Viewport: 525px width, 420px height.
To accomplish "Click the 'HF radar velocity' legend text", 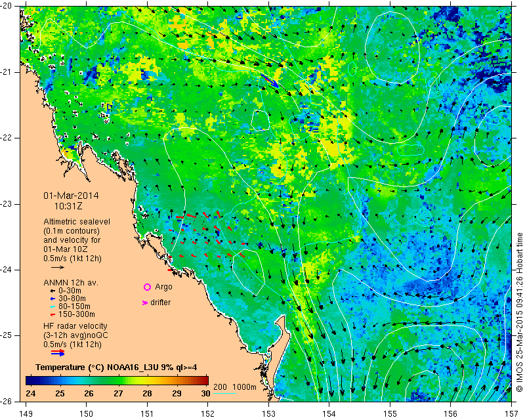I will (x=75, y=326).
